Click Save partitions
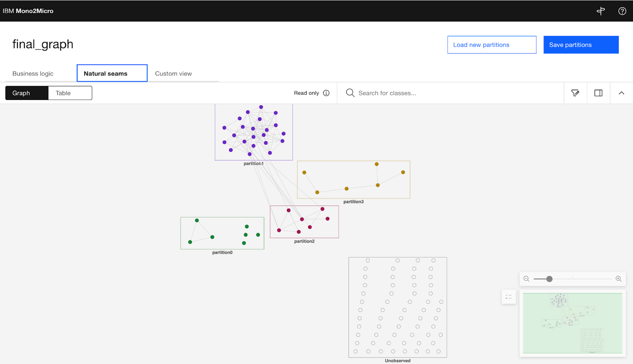 580,45
